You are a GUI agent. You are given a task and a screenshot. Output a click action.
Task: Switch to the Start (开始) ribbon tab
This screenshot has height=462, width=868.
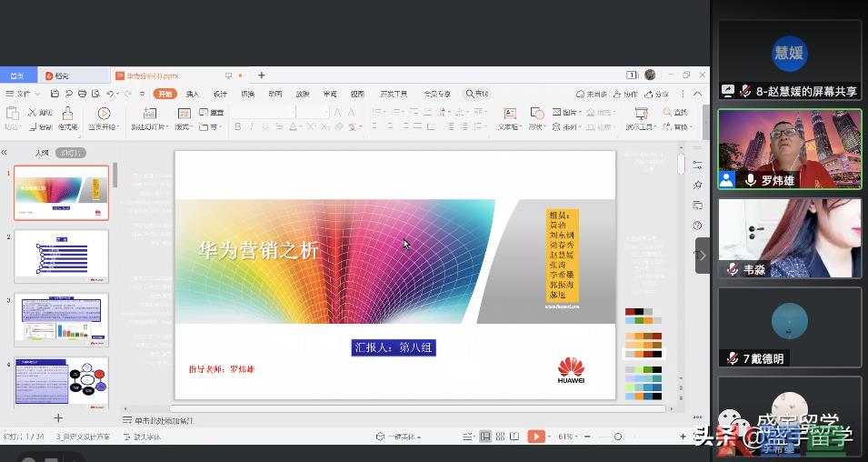(x=165, y=94)
